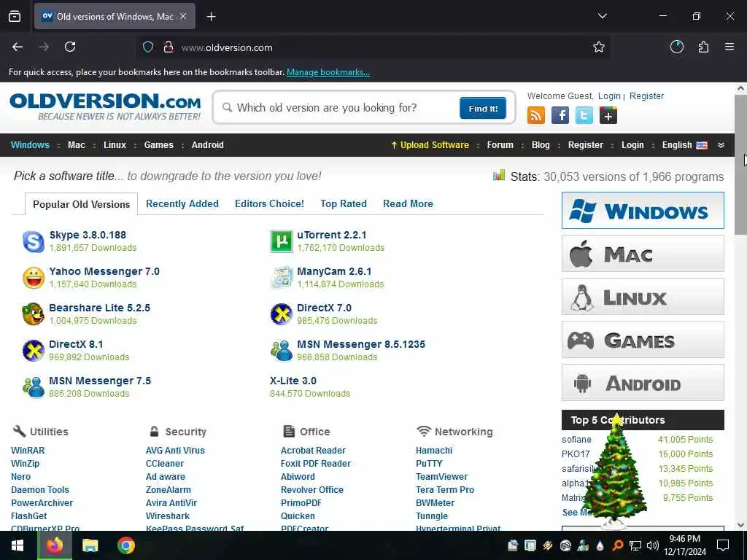Expand the list all tabs dropdown
This screenshot has width=747, height=560.
click(602, 16)
